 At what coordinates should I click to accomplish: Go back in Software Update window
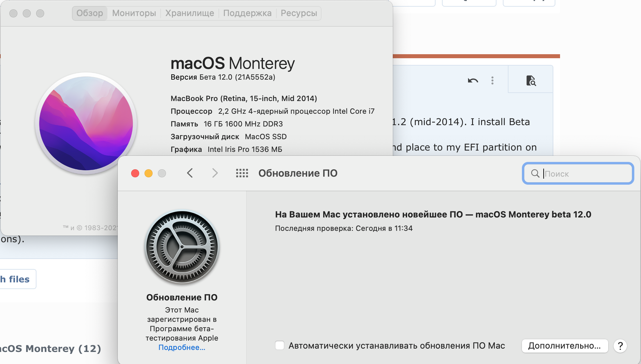tap(190, 173)
